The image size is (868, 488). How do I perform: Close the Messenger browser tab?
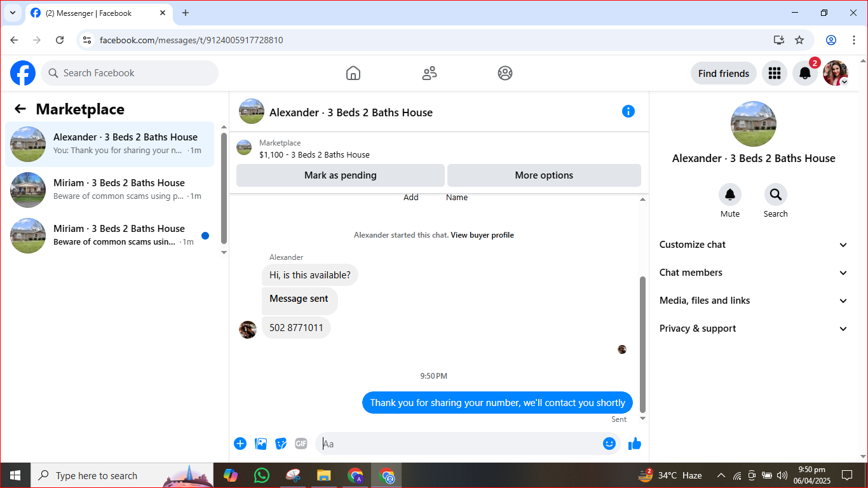coord(163,13)
